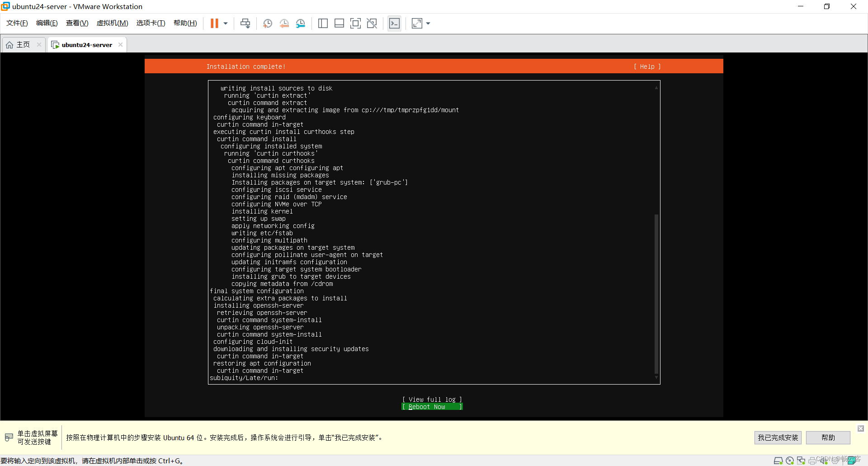Click 'installing kernel' log line
This screenshot has height=466, width=868.
click(262, 211)
